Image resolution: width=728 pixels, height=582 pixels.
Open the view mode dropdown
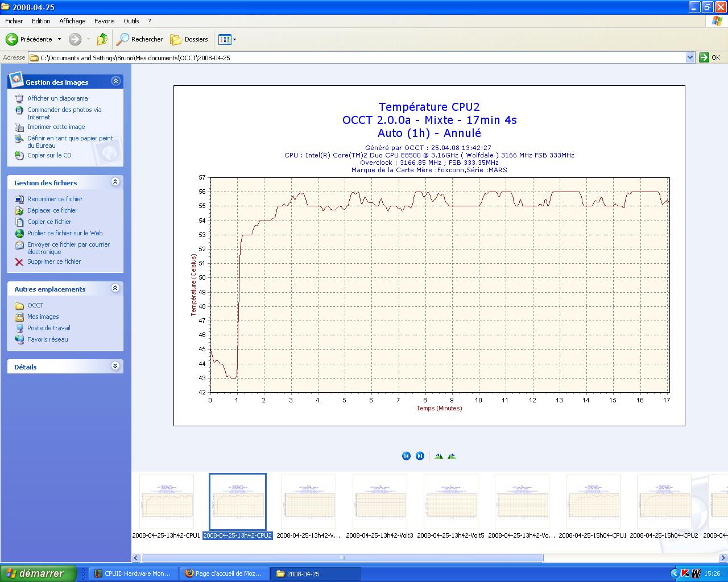click(227, 39)
